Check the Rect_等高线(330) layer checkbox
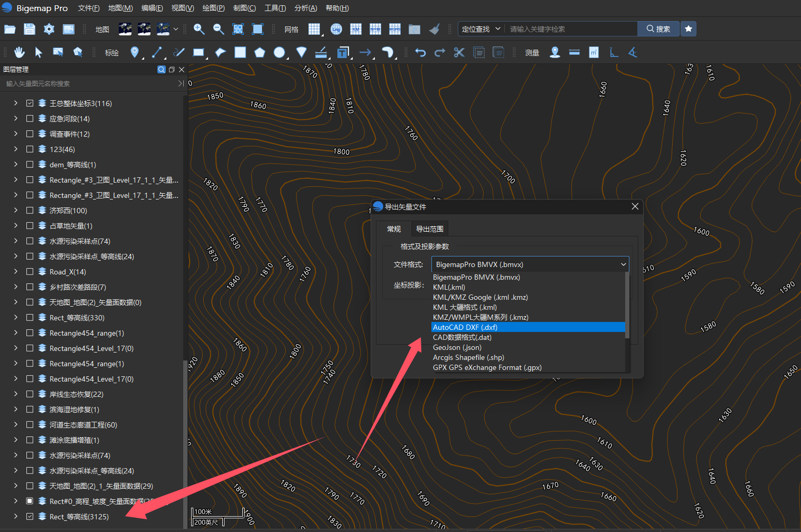 tap(30, 318)
